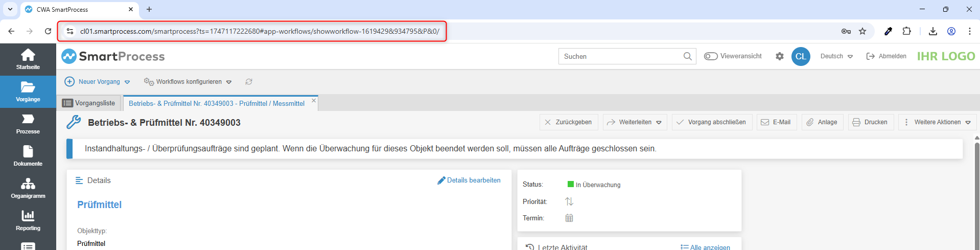980x250 pixels.
Task: Open the CL user avatar
Action: pos(801,56)
